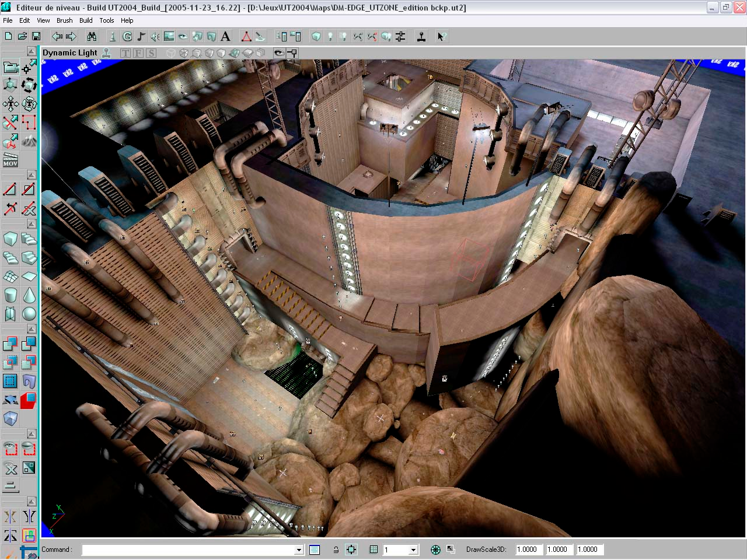Open the Actor Class Browser
Image resolution: width=747 pixels, height=560 pixels.
[x=112, y=36]
